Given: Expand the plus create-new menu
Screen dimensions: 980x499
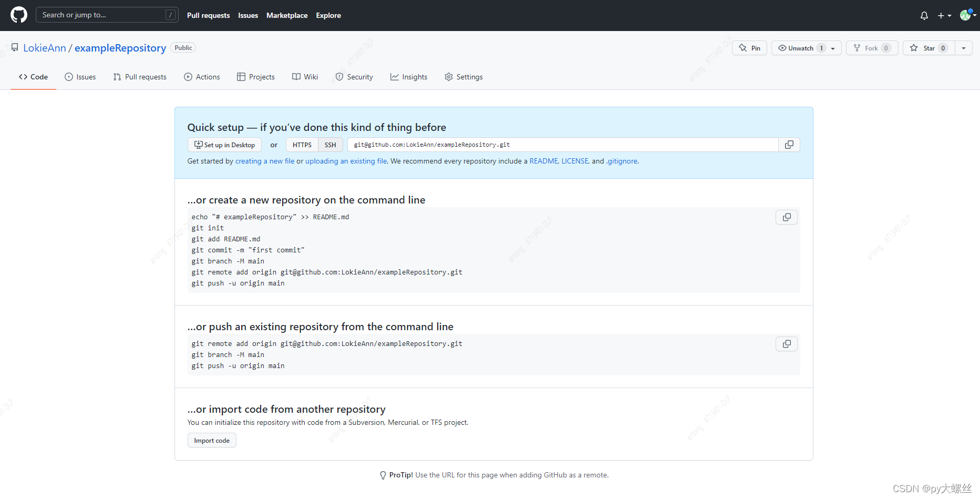Looking at the screenshot, I should point(944,15).
